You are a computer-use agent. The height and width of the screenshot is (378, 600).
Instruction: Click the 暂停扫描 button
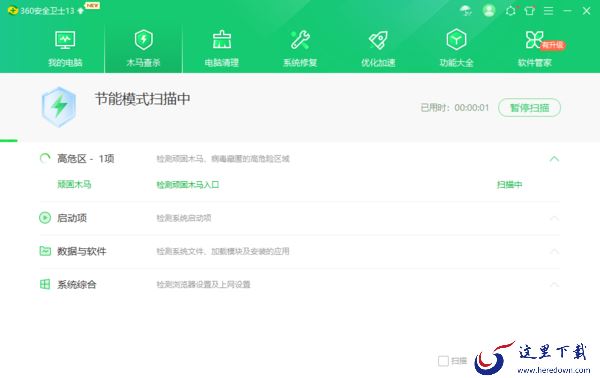[x=529, y=108]
